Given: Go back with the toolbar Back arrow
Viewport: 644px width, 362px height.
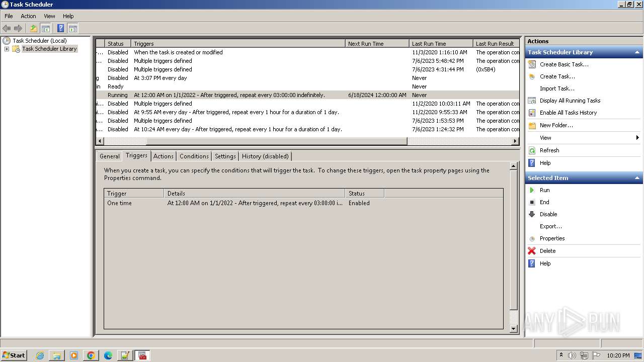Looking at the screenshot, I should click(7, 29).
